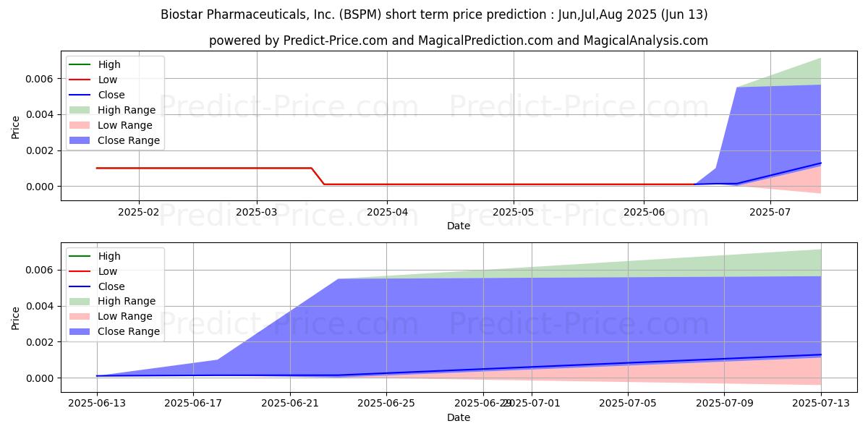
Task: Click the 2025-04 tick label on top x-axis
Action: coord(387,213)
